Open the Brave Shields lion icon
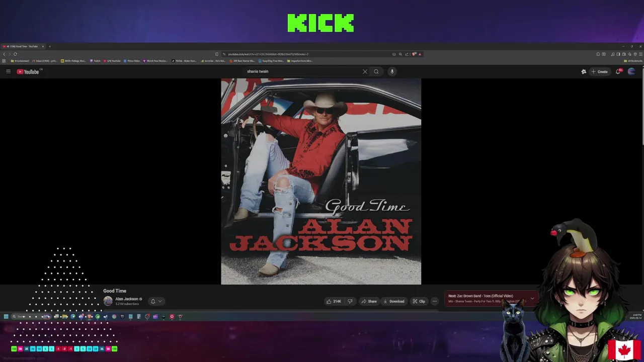644x362 pixels. tap(414, 54)
